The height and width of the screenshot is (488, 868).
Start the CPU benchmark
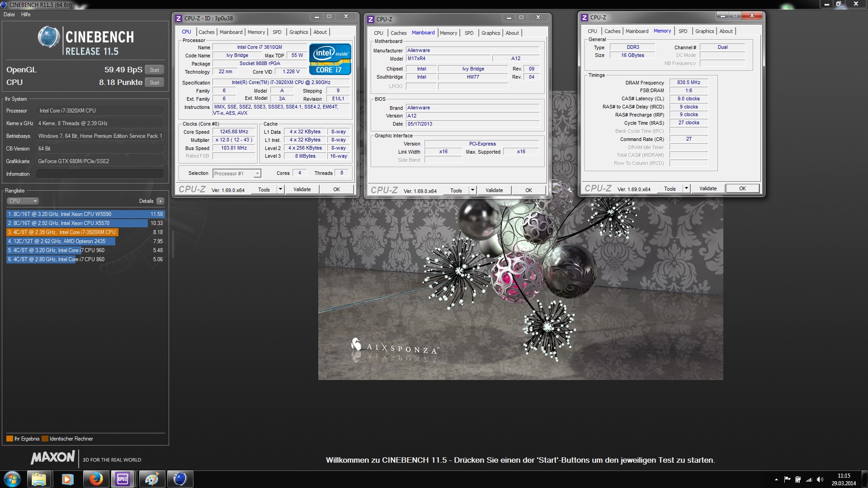[155, 83]
